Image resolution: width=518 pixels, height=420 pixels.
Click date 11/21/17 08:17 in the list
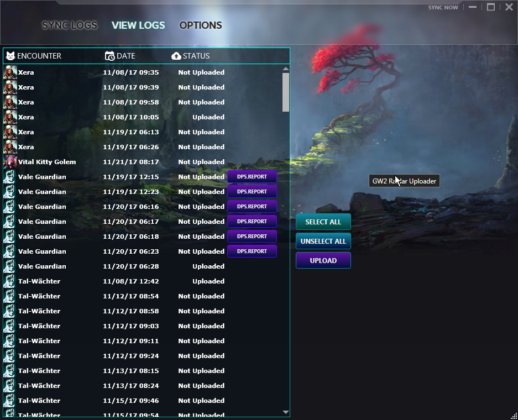click(131, 162)
